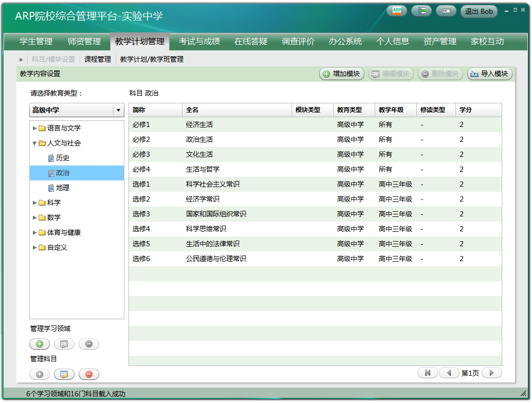
Task: Jump to the first page of the table
Action: 428,373
